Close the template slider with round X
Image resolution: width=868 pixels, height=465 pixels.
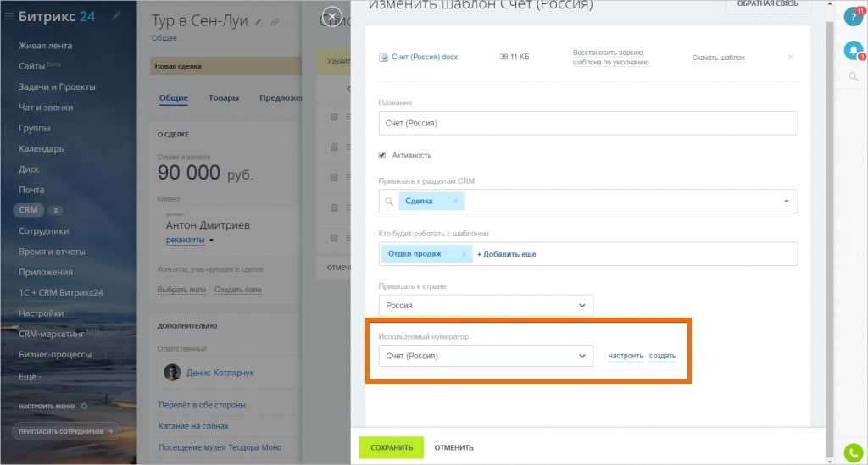click(x=332, y=15)
